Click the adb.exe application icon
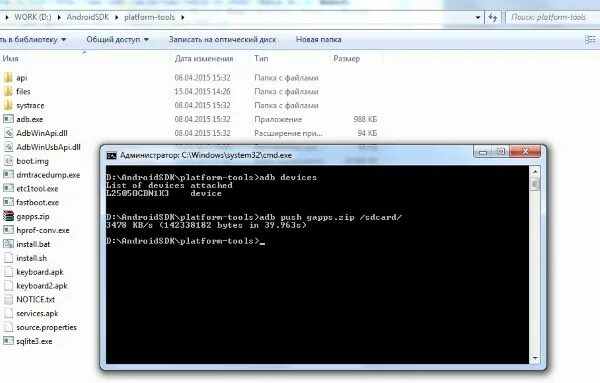 pos(8,119)
